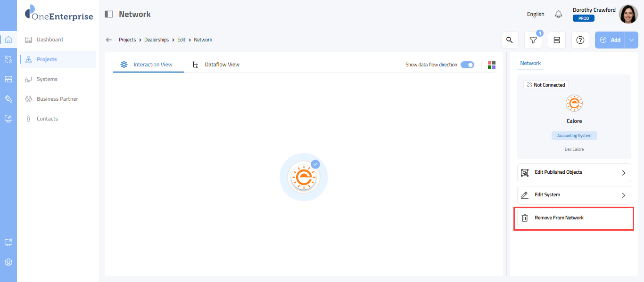This screenshot has height=282, width=644.
Task: Click the search magnifier icon
Action: (x=510, y=40)
